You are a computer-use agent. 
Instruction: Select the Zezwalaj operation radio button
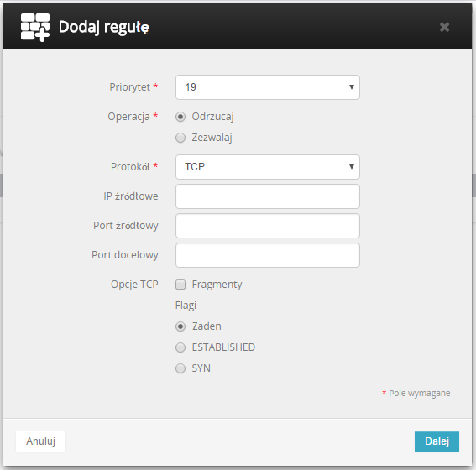point(180,138)
